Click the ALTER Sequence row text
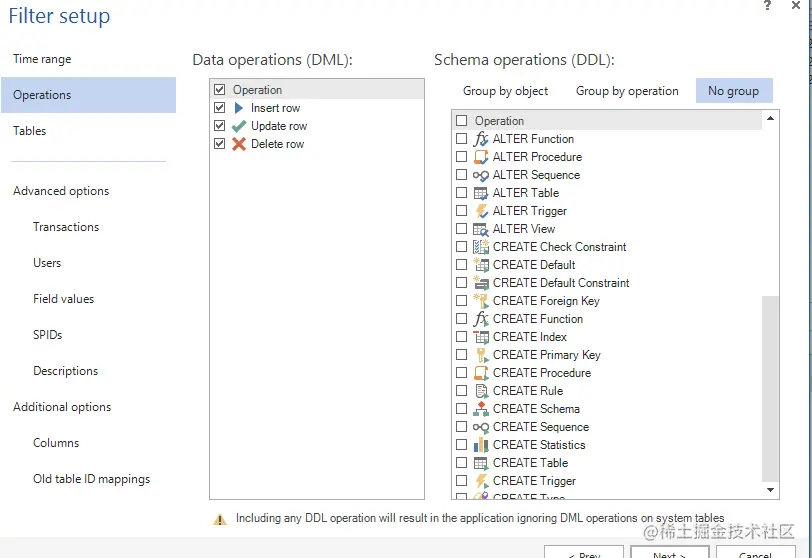Viewport: 812px width, 558px height. [536, 175]
